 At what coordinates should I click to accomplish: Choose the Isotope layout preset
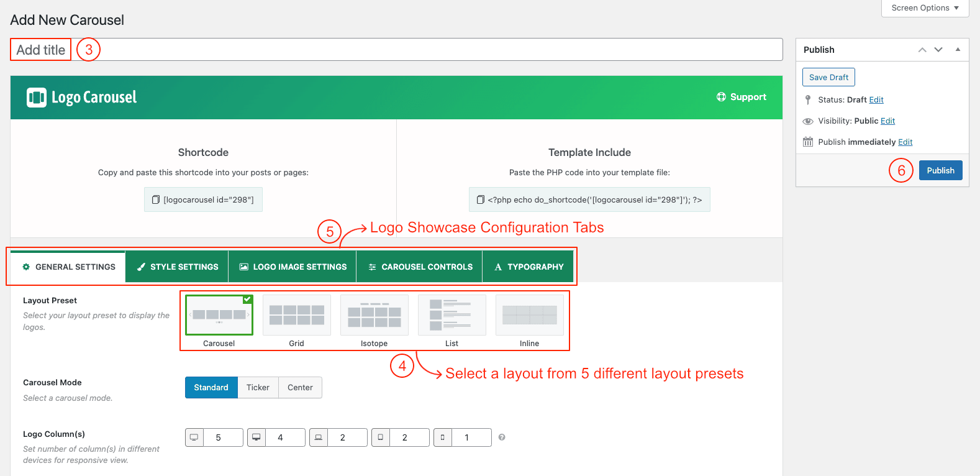(374, 315)
